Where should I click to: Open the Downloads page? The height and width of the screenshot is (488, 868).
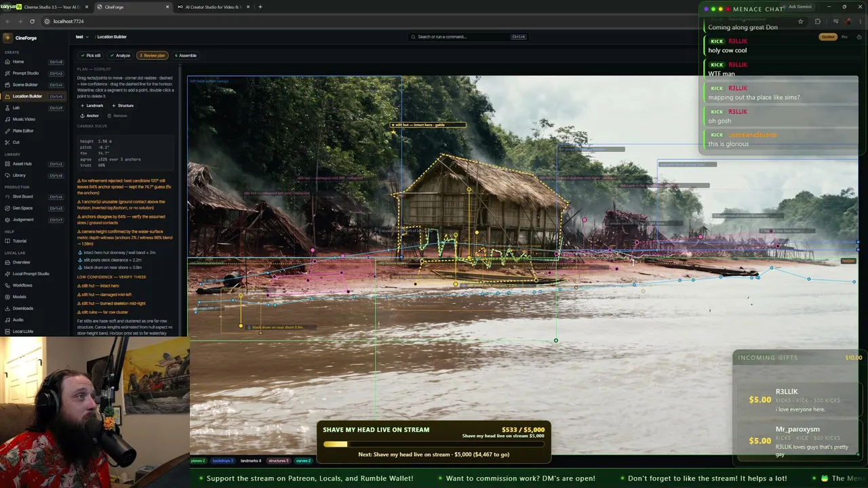pos(23,308)
